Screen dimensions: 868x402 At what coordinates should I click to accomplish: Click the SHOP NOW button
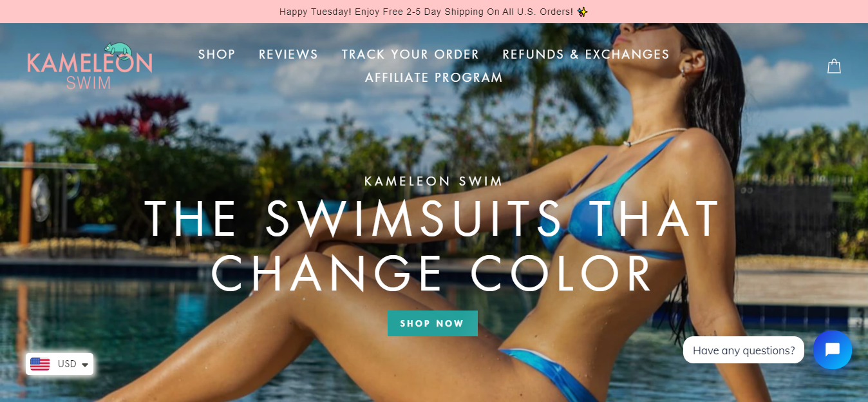(x=432, y=323)
